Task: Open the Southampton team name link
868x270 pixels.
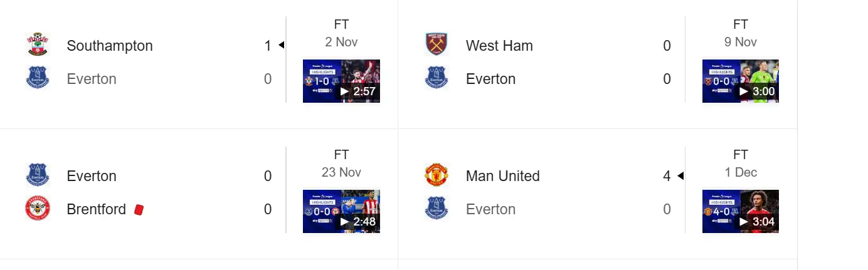Action: click(x=110, y=46)
